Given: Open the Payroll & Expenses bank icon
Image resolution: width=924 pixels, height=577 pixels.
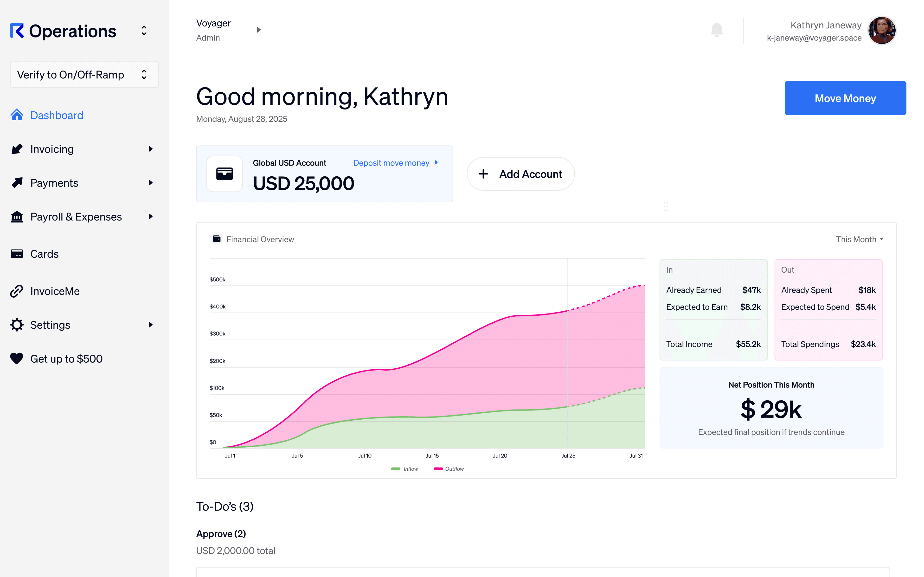Looking at the screenshot, I should [x=17, y=216].
